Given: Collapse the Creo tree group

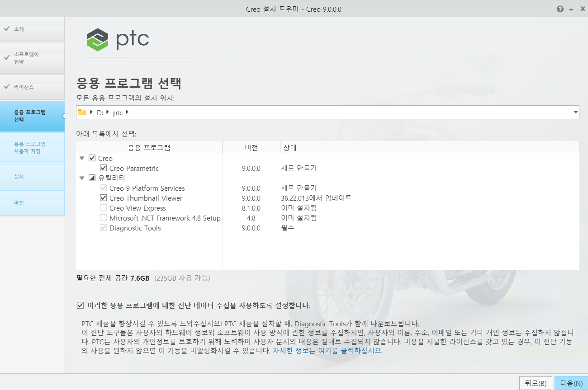Looking at the screenshot, I should 82,159.
